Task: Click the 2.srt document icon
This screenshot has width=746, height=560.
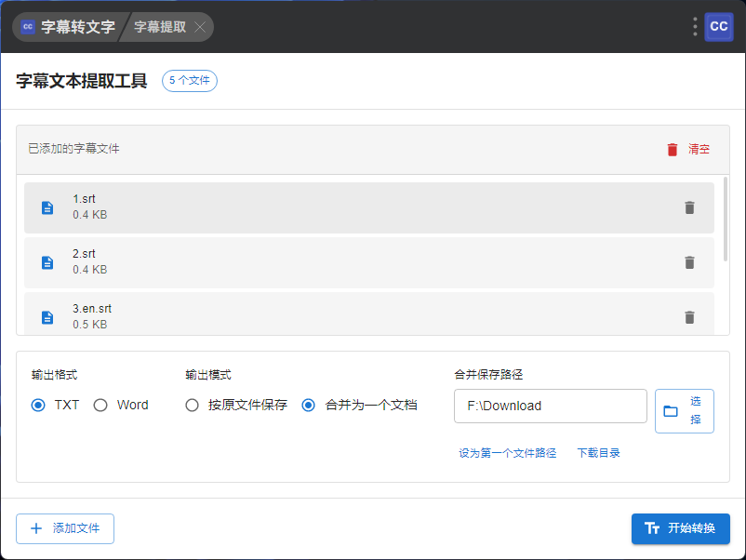Action: [x=47, y=262]
